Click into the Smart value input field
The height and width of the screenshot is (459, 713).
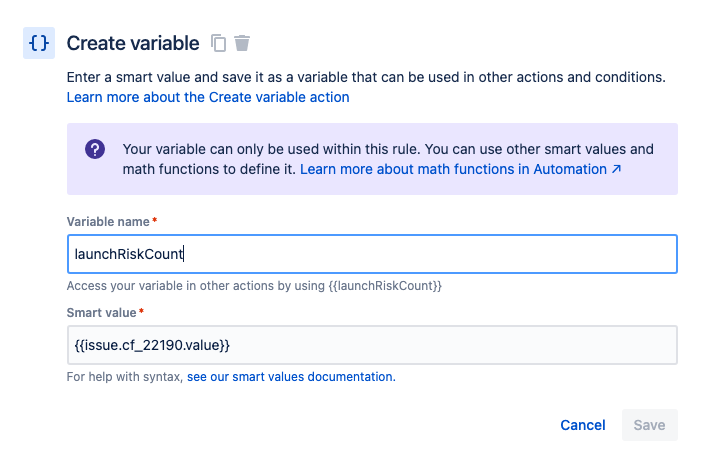pos(372,345)
